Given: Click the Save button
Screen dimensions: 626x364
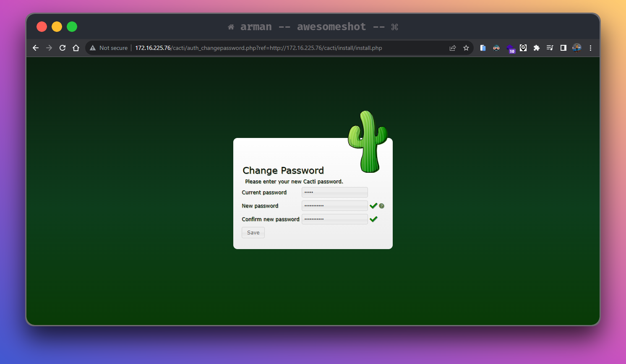Looking at the screenshot, I should pyautogui.click(x=253, y=232).
